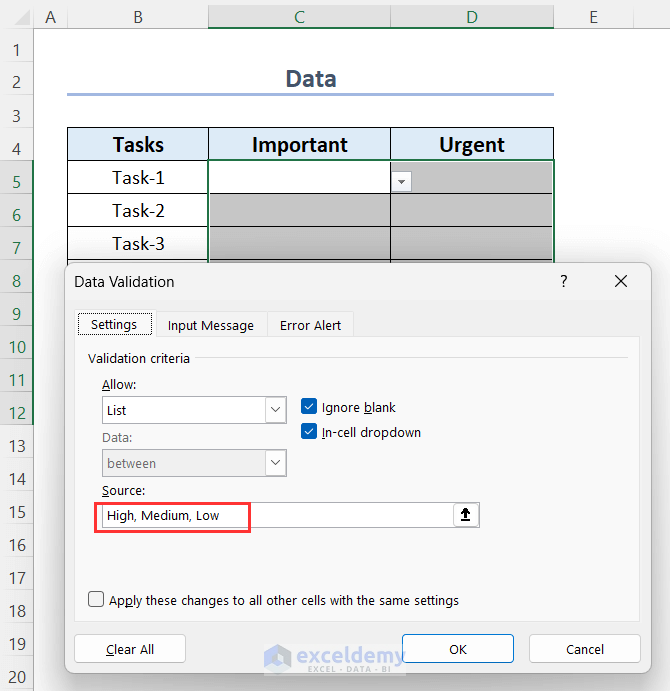Viewport: 670px width, 691px height.
Task: Open the Allow list dropdown
Action: pos(276,410)
